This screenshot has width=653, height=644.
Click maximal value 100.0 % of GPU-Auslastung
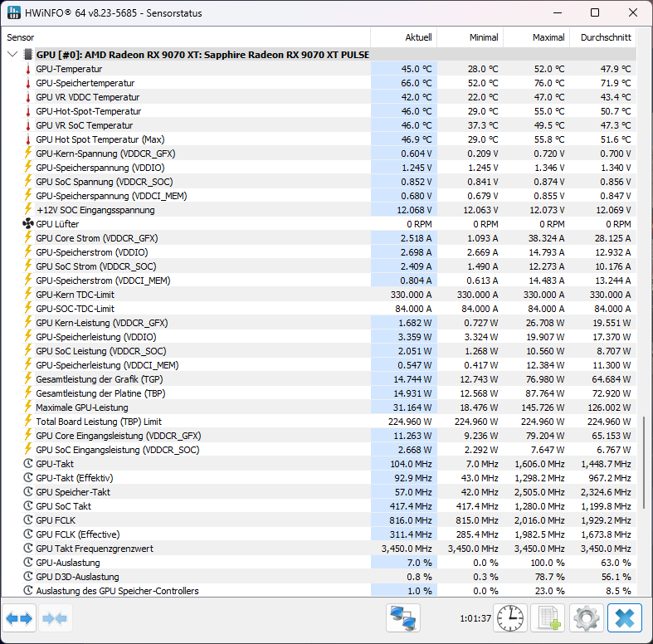(548, 563)
